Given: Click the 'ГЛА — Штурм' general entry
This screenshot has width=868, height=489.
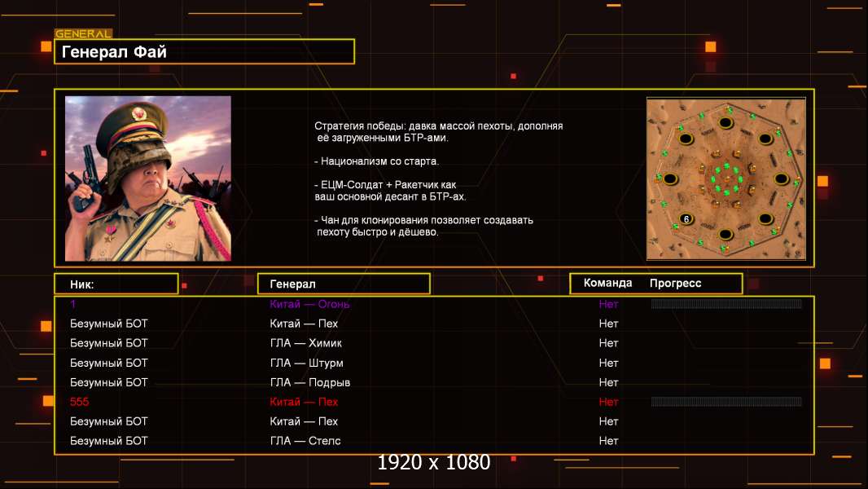Looking at the screenshot, I should pyautogui.click(x=306, y=363).
